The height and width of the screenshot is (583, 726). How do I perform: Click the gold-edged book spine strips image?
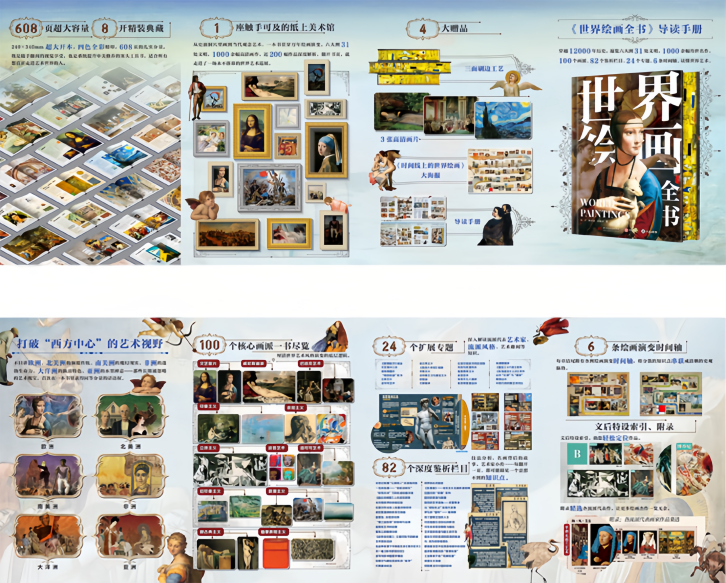(x=410, y=67)
